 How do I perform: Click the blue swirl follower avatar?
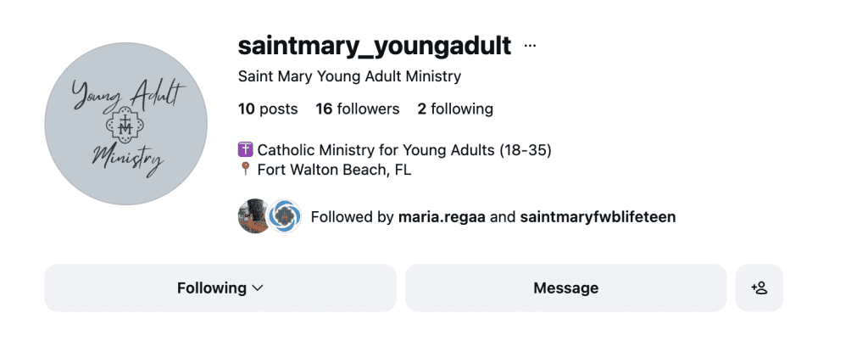coord(283,216)
